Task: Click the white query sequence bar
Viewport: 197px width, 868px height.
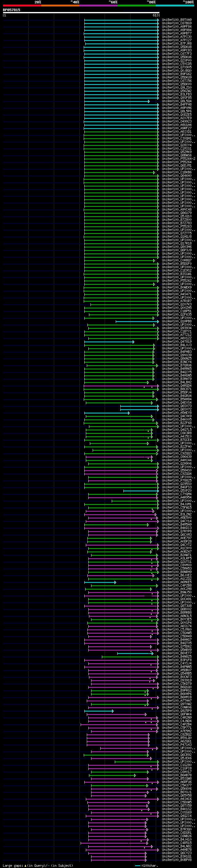Action: point(81,13)
